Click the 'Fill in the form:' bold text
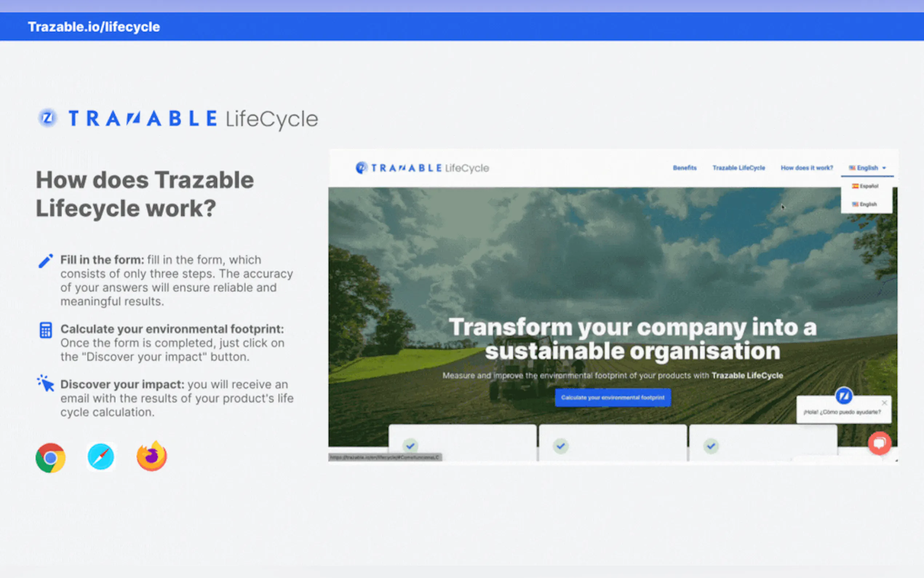 pyautogui.click(x=102, y=260)
